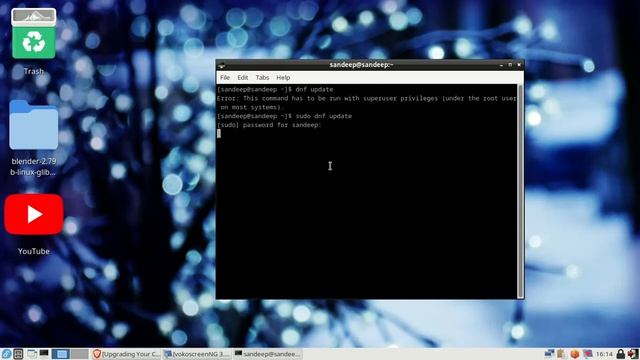Image resolution: width=640 pixels, height=360 pixels.
Task: Click the vokoscreenNG recorder tray icon
Action: (x=588, y=353)
